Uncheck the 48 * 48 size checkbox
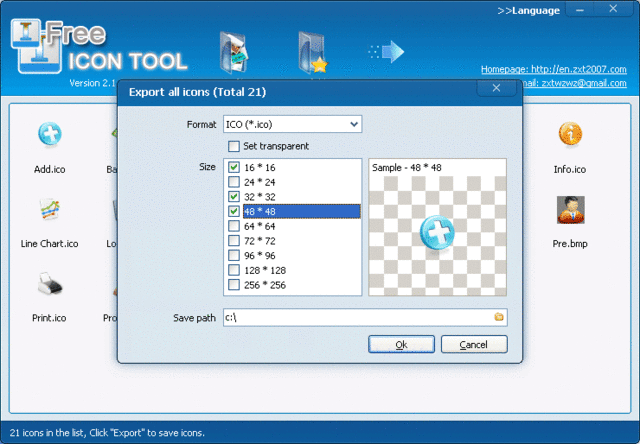Viewport: 640px width, 444px height. coord(234,211)
